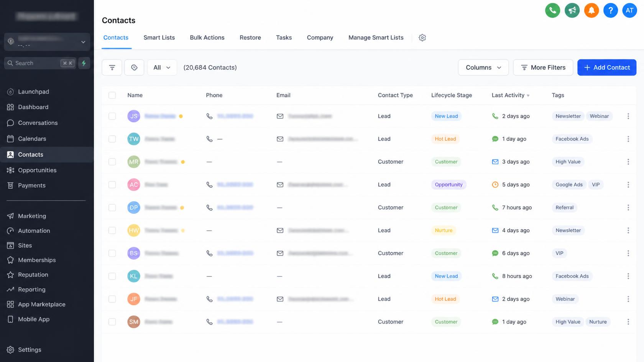Click the lightning bolt quick actions icon
Viewport: 644px width, 362px height.
click(84, 63)
